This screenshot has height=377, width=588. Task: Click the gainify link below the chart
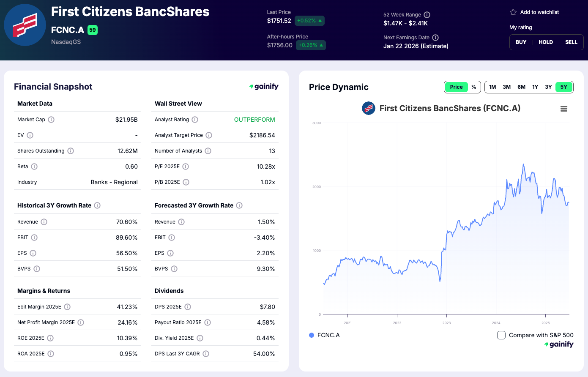(559, 344)
